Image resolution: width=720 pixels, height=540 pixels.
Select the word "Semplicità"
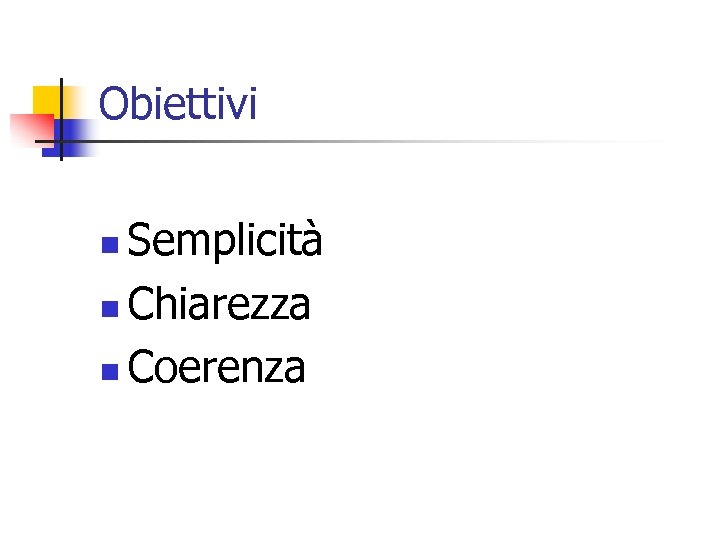pyautogui.click(x=225, y=241)
